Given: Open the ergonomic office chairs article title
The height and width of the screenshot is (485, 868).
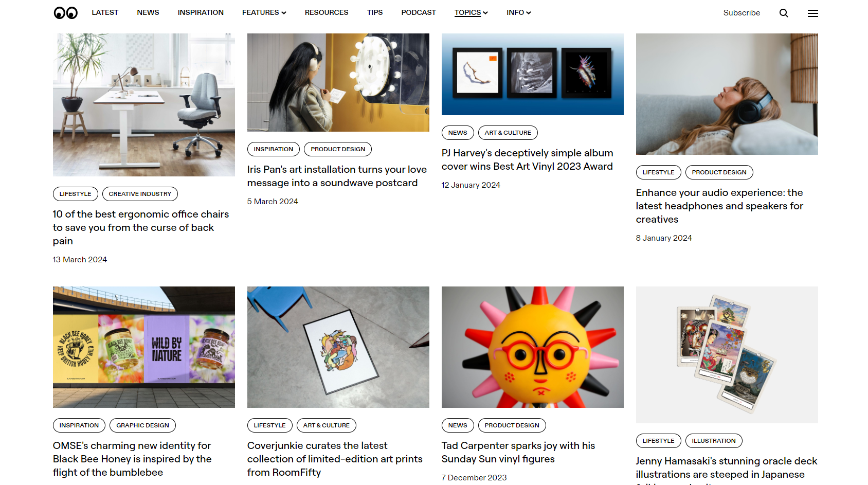Looking at the screenshot, I should [141, 227].
